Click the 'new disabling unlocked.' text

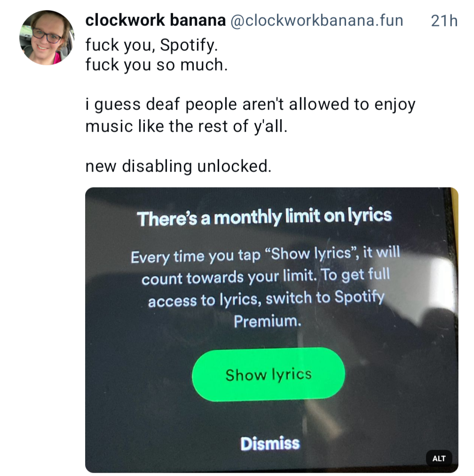[x=178, y=166]
